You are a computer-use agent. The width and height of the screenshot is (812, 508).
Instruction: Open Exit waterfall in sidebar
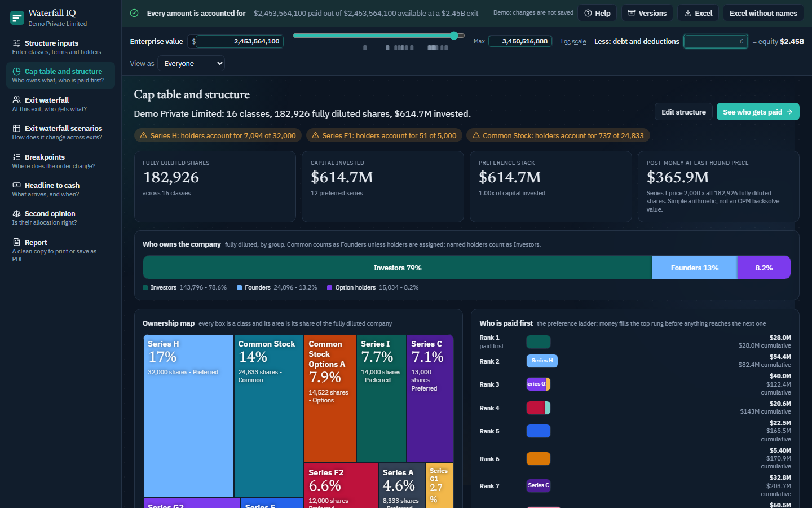pyautogui.click(x=61, y=104)
